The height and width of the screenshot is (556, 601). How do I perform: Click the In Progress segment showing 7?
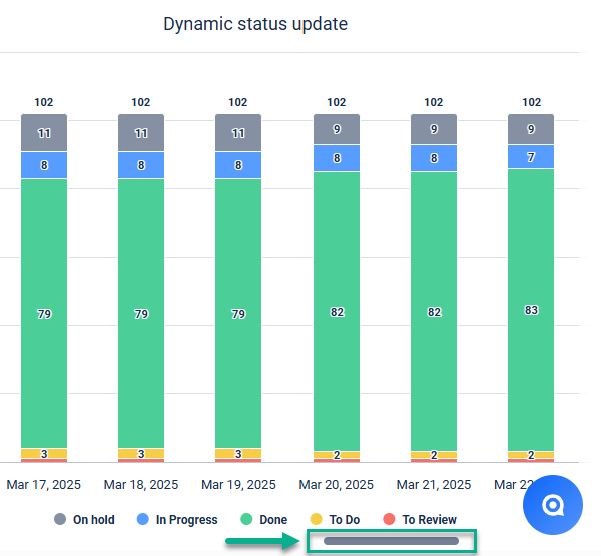coord(531,157)
